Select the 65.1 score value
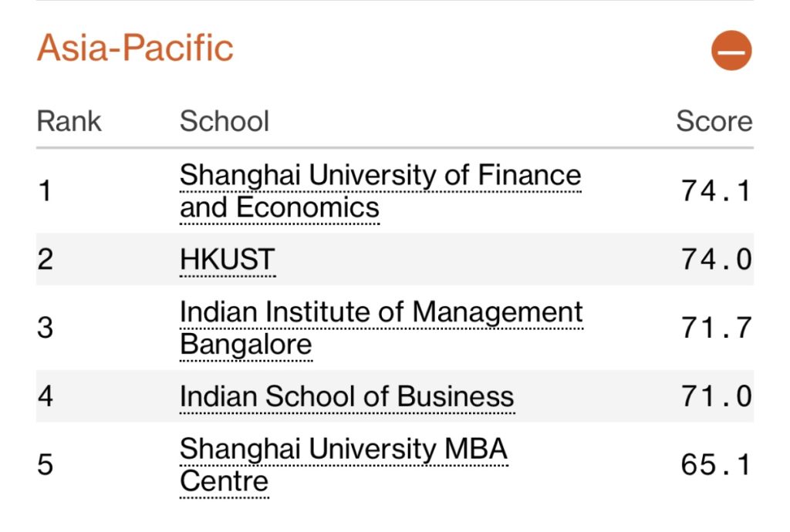This screenshot has height=532, width=790. [x=715, y=465]
